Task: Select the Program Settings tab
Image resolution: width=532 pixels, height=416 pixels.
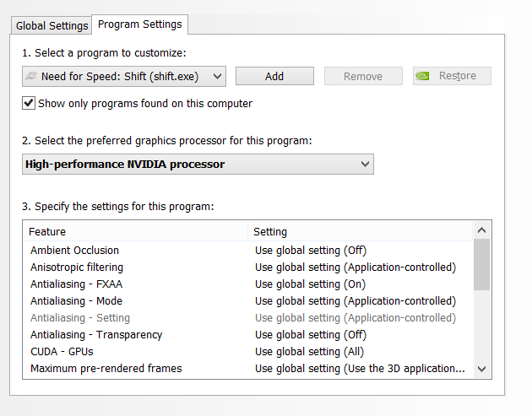Action: pos(140,24)
